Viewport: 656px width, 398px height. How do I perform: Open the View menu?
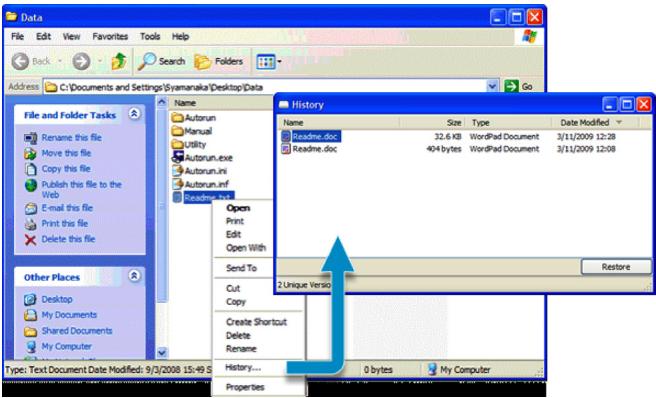(71, 36)
